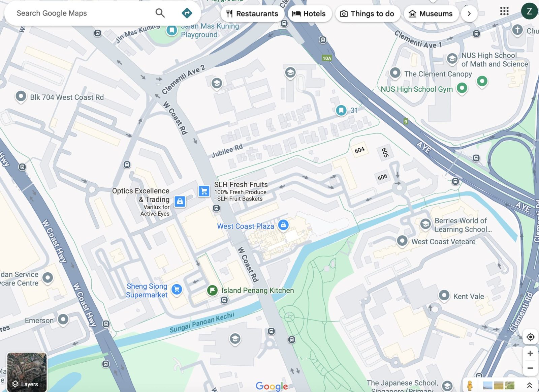Image resolution: width=539 pixels, height=392 pixels.
Task: Select The Japanese School pin
Action: tap(447, 386)
